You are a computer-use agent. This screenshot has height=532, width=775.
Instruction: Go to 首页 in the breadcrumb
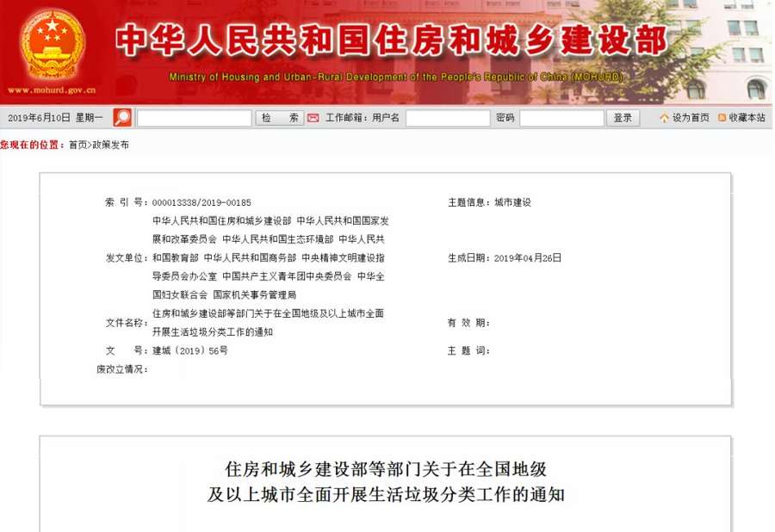coord(77,145)
